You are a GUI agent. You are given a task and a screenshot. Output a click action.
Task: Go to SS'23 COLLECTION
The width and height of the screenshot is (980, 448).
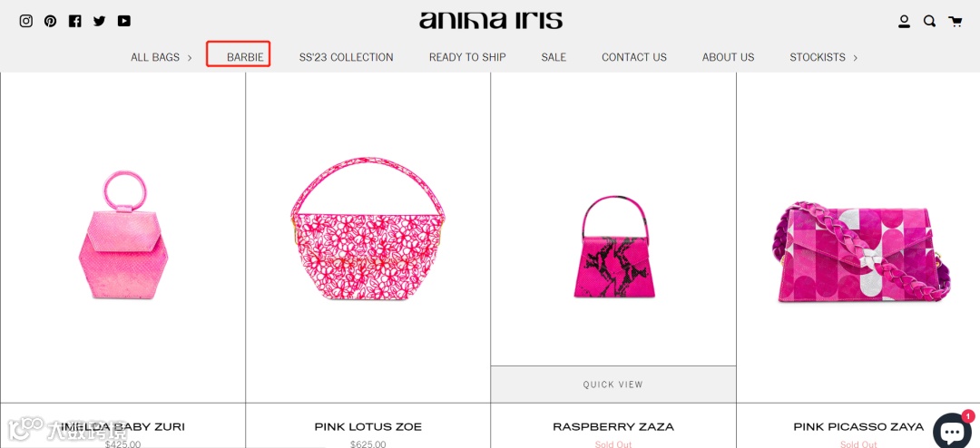(x=347, y=57)
